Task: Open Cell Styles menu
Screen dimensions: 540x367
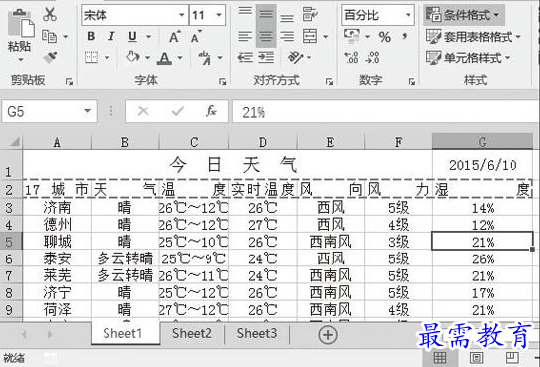Action: click(x=468, y=58)
